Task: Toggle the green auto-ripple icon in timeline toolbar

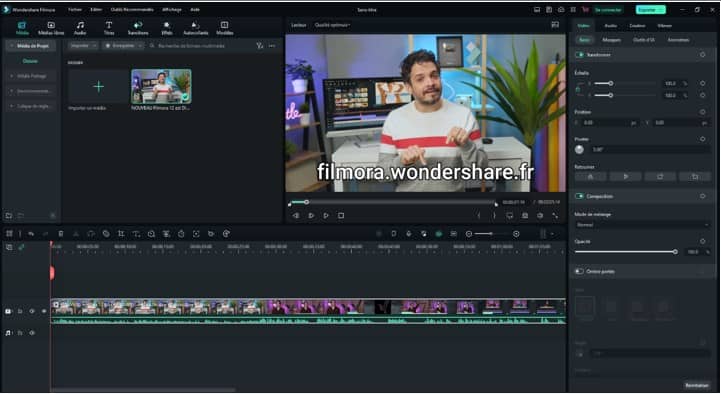Action: point(439,234)
